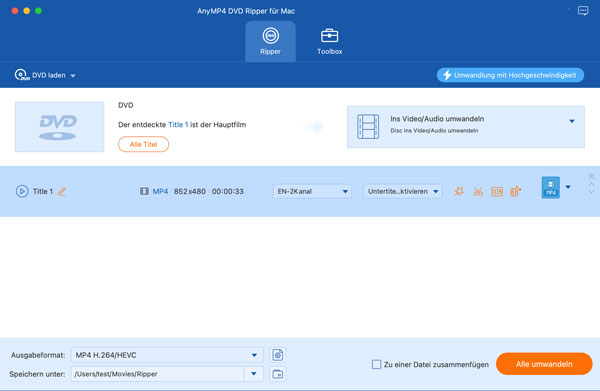Click the 00:00:33 duration text

click(228, 191)
